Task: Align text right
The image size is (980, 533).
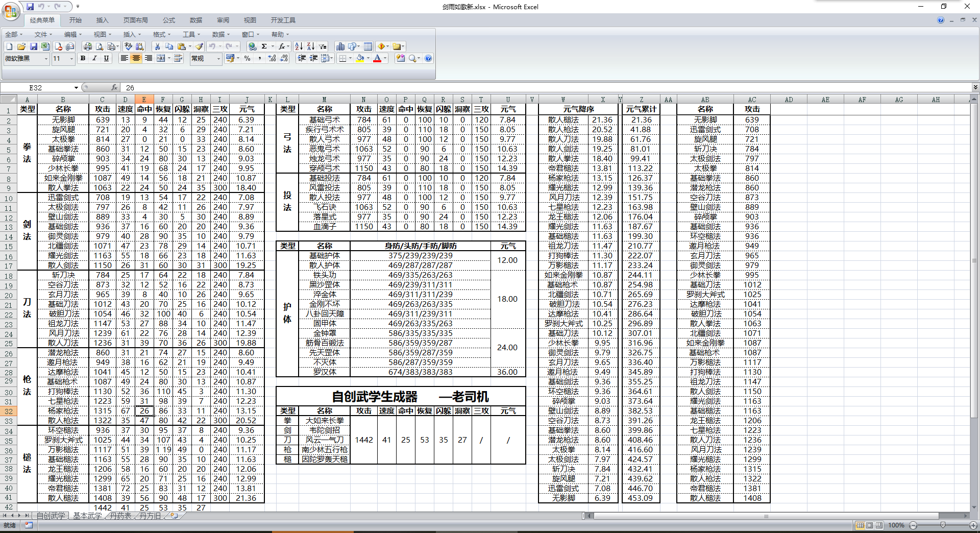Action: point(148,58)
